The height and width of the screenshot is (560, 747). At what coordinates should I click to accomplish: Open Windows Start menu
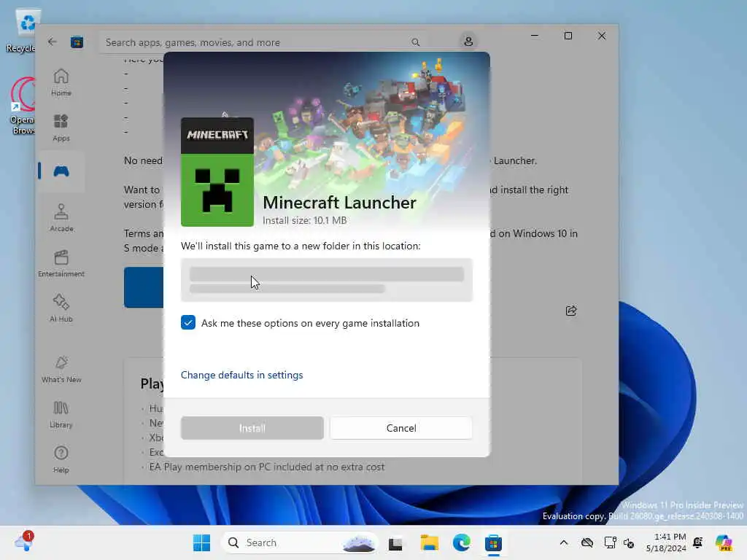[201, 542]
